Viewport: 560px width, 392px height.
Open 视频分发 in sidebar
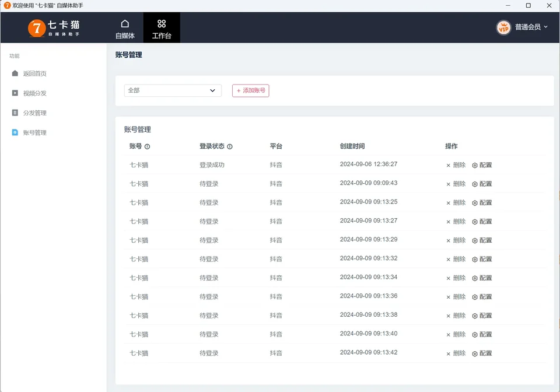click(29, 93)
